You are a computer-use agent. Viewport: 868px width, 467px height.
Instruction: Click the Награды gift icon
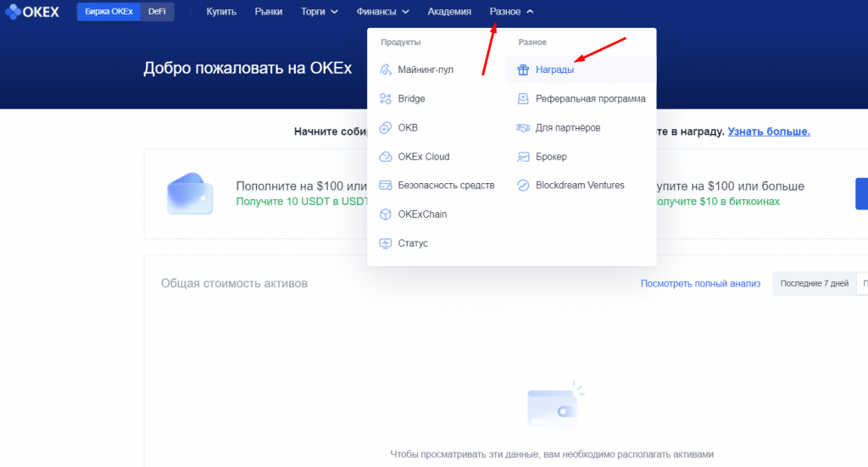[x=523, y=69]
